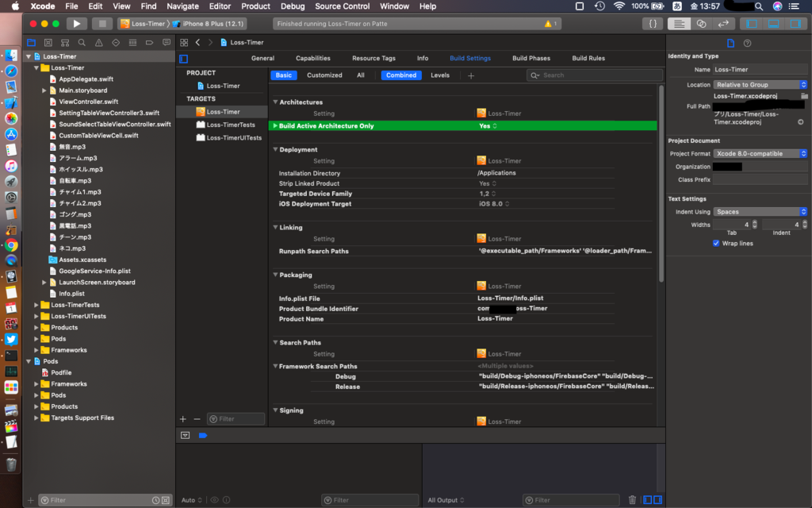
Task: Stop the running build in the toolbar
Action: (102, 23)
